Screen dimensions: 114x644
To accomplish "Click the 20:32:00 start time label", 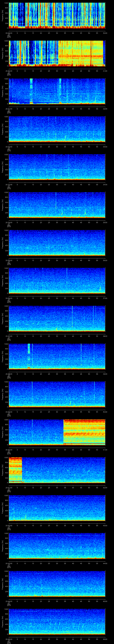I will [9, 147].
